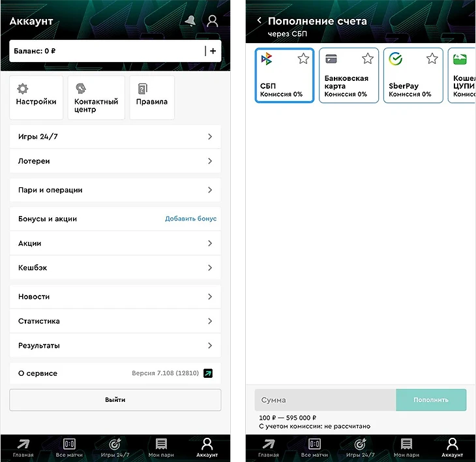The image size is (476, 462).
Task: Expand Новости row chevron
Action: [210, 296]
